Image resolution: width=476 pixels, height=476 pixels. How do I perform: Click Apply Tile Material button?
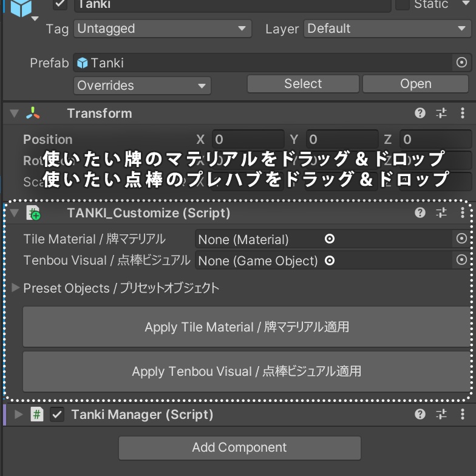(246, 327)
